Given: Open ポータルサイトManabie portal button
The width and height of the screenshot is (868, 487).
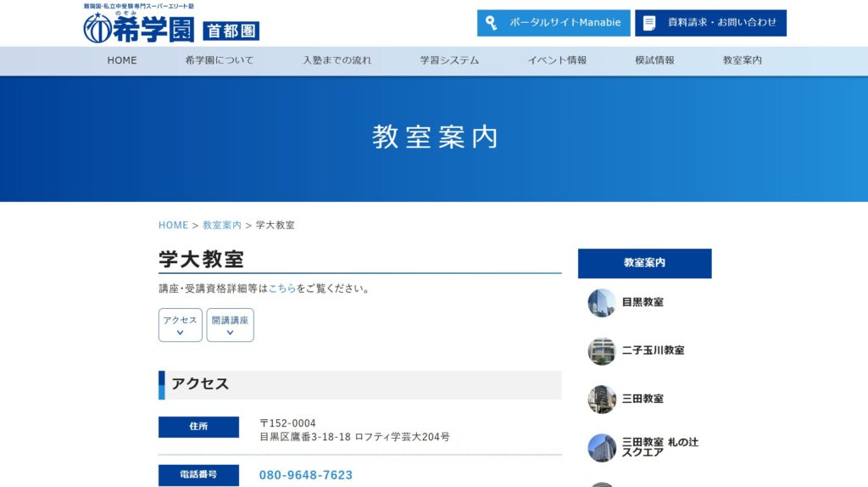Looking at the screenshot, I should click(554, 23).
